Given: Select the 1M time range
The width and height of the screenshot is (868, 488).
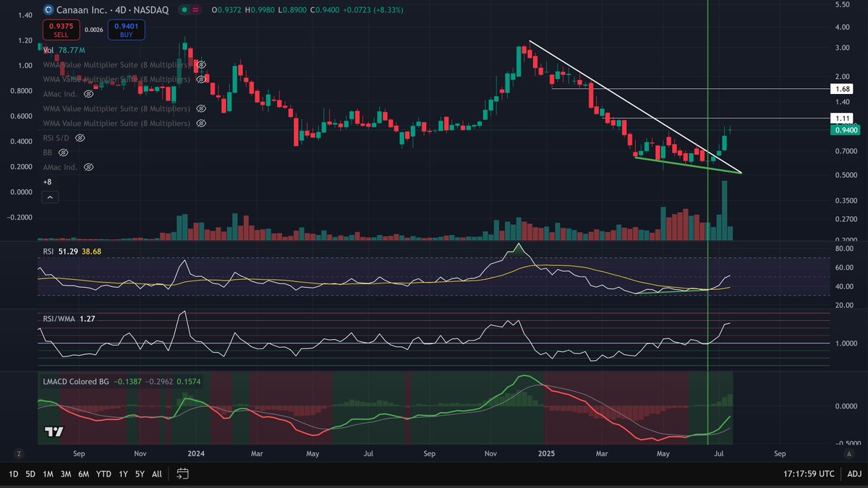Looking at the screenshot, I should pyautogui.click(x=48, y=474).
